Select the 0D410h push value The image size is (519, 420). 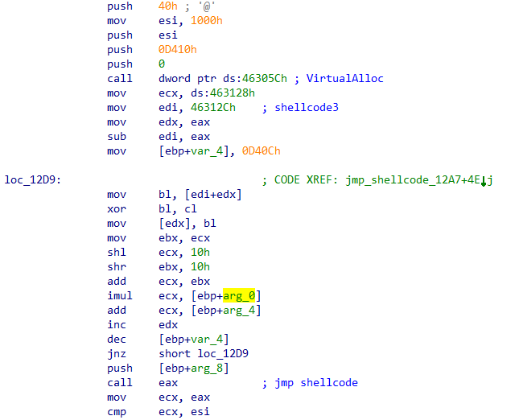click(177, 50)
